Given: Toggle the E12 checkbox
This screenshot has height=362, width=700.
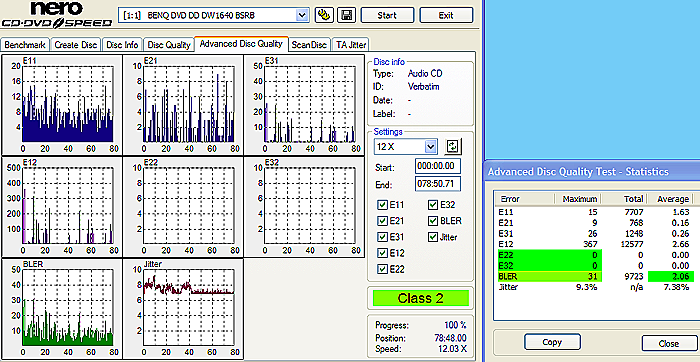Looking at the screenshot, I should (382, 253).
